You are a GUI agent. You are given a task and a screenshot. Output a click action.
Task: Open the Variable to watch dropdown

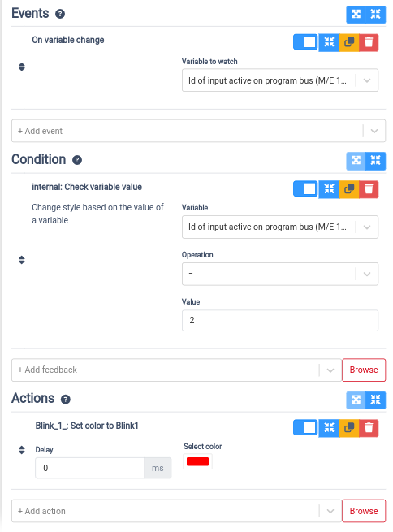(x=280, y=80)
